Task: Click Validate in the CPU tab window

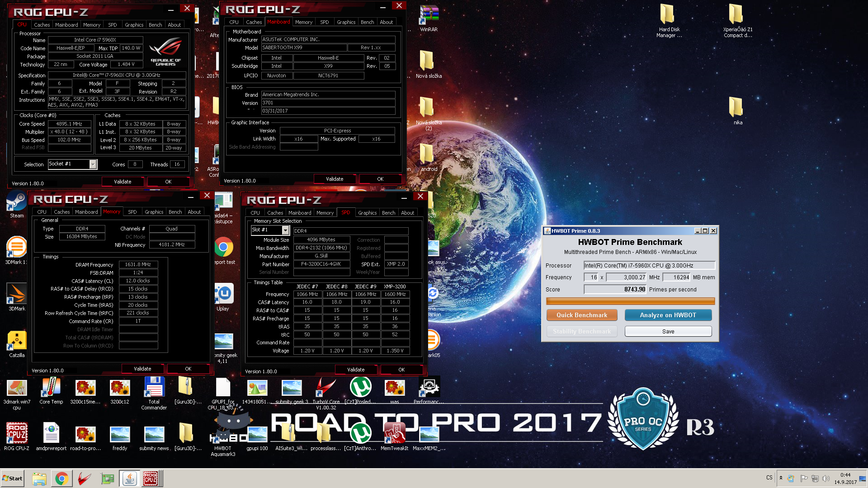Action: (x=123, y=182)
